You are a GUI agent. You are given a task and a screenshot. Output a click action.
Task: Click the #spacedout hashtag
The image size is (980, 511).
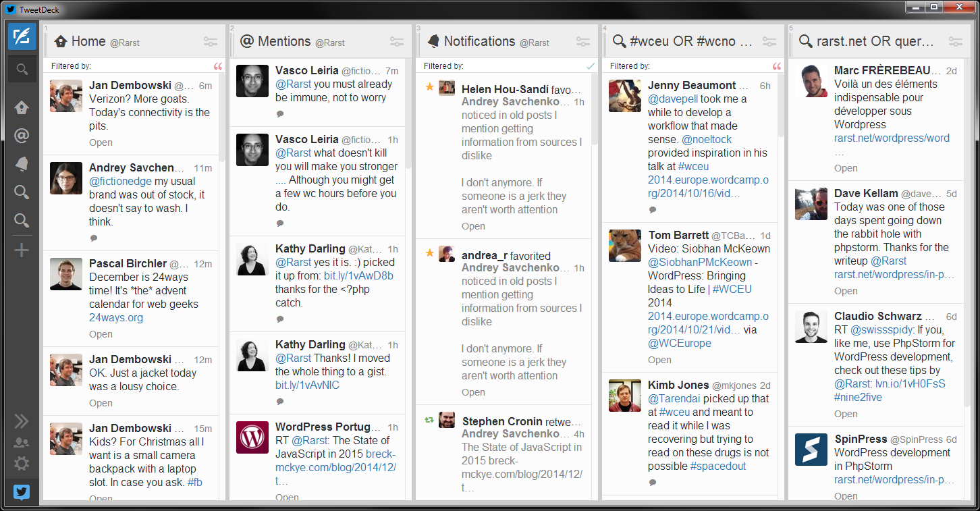coord(718,466)
